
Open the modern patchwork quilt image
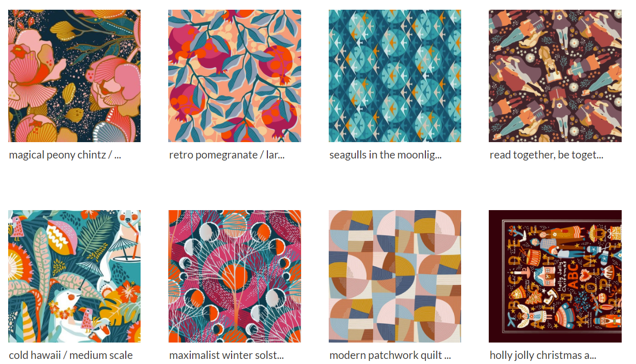tap(395, 276)
